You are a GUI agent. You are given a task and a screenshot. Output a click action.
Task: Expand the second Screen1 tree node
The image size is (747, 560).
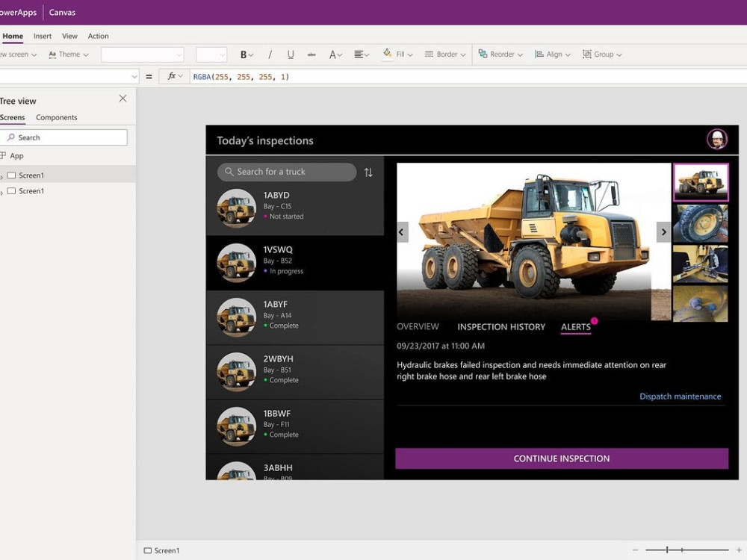2,193
